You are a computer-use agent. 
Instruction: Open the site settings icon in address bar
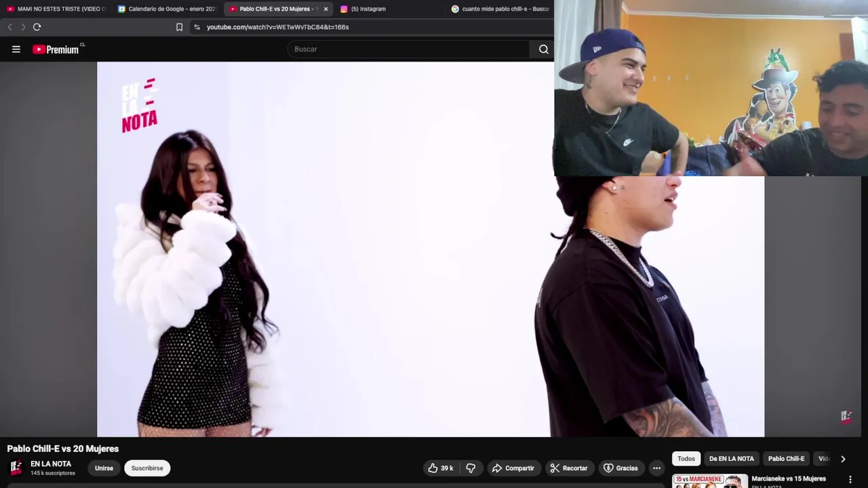(x=197, y=27)
